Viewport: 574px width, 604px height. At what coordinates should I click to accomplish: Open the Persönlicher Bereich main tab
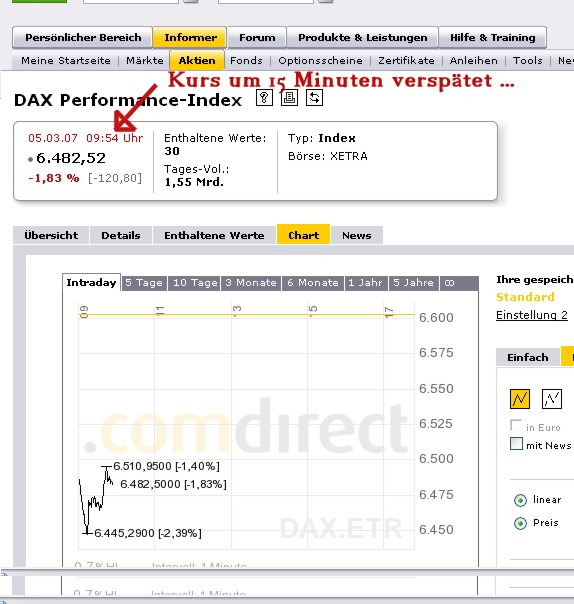pyautogui.click(x=82, y=37)
